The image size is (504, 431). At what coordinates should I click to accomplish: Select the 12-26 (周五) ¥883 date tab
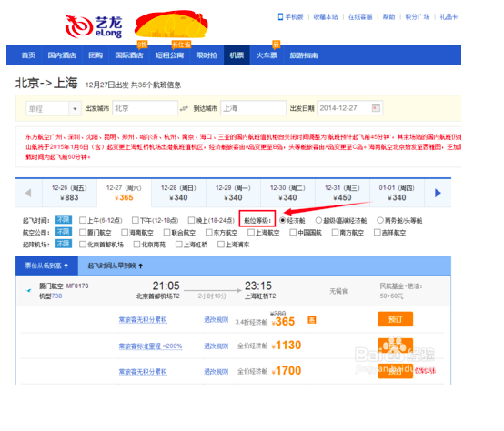(x=69, y=193)
